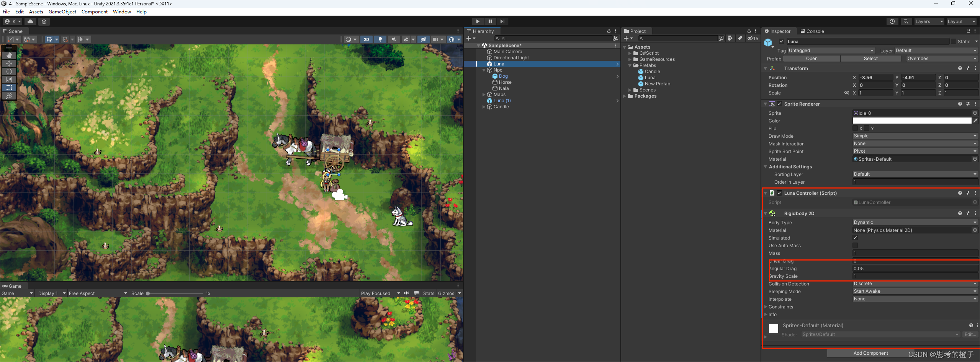Switch to the Console tab
980x362 pixels.
click(x=812, y=31)
